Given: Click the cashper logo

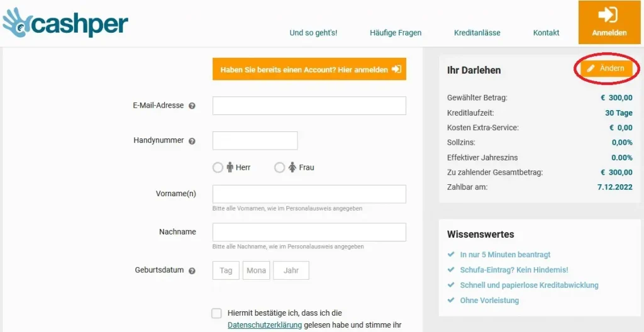Looking at the screenshot, I should click(65, 23).
